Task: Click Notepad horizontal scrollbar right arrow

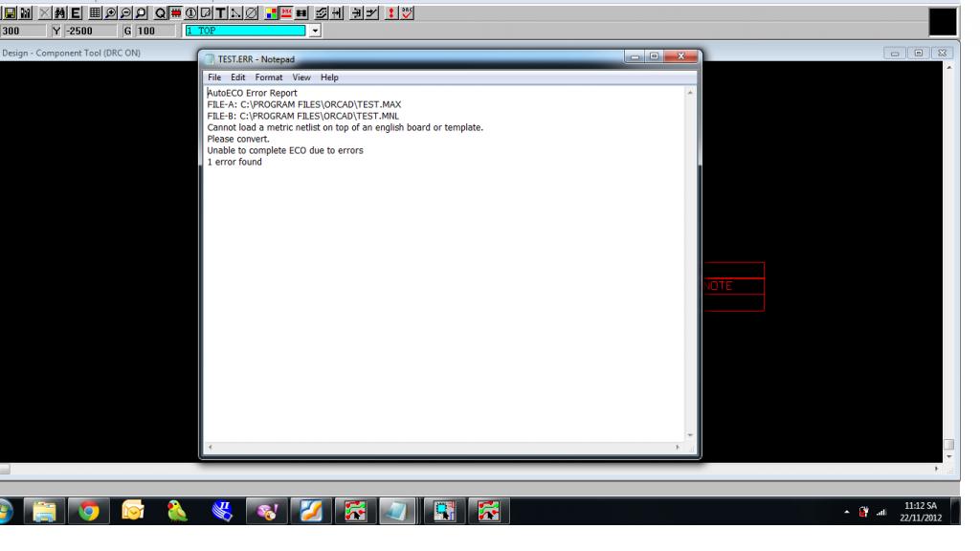Action: tap(679, 448)
